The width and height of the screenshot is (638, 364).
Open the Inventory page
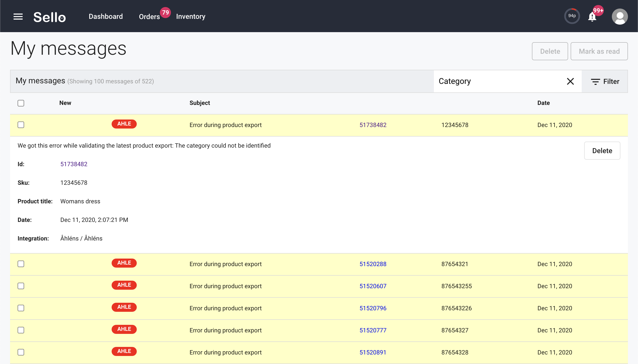(191, 17)
